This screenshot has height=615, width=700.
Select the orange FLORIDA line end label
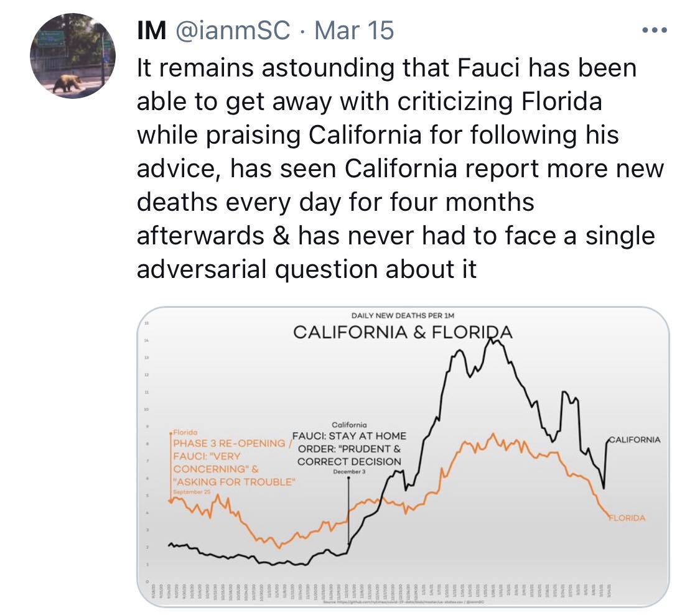coord(627,518)
